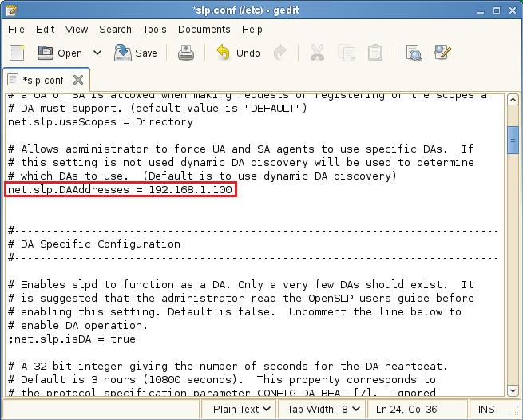Click the Open file button
Viewport: 523px width, 420px height.
point(61,53)
